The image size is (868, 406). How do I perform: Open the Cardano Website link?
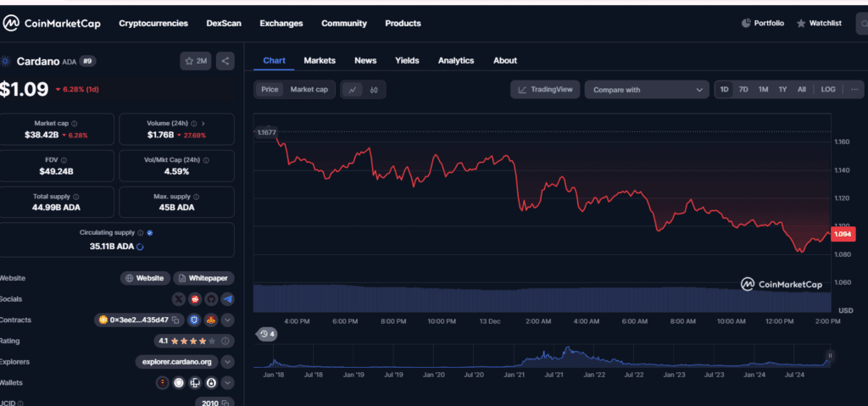145,278
